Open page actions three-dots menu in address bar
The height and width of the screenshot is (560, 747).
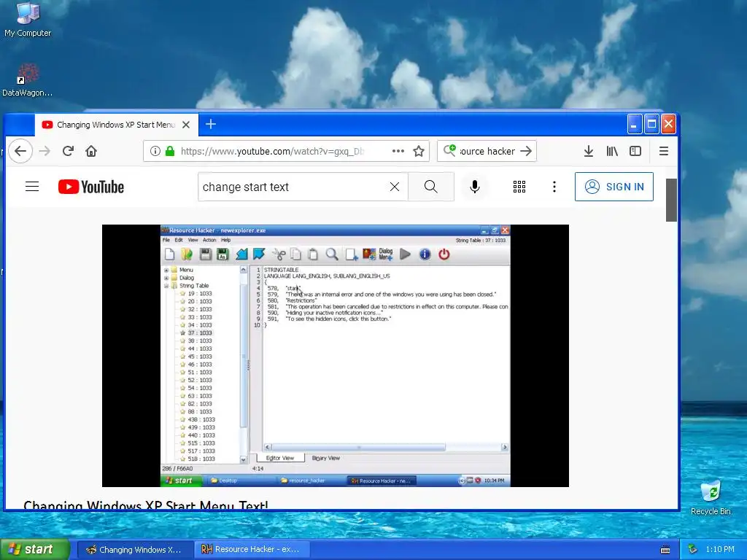(x=398, y=152)
